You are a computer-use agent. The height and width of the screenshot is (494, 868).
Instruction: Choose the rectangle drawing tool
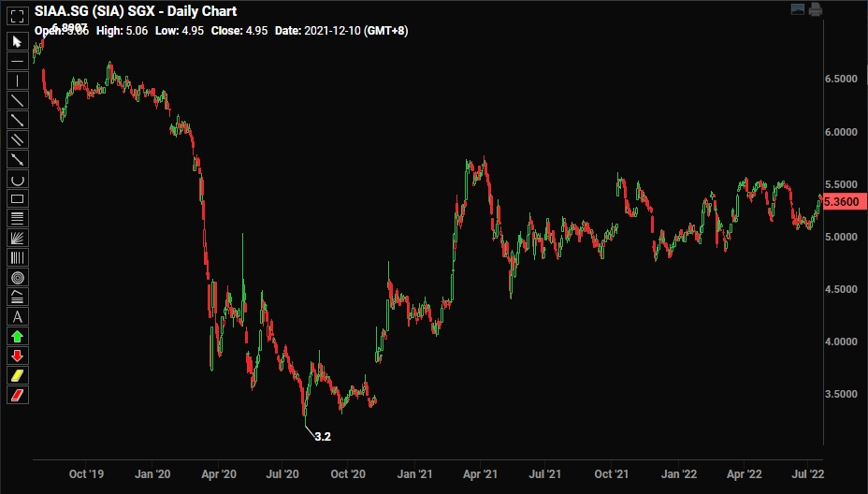point(17,199)
